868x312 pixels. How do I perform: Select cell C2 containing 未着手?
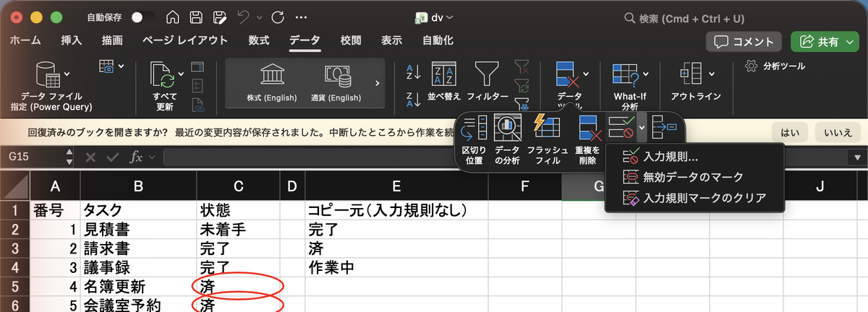pos(238,230)
